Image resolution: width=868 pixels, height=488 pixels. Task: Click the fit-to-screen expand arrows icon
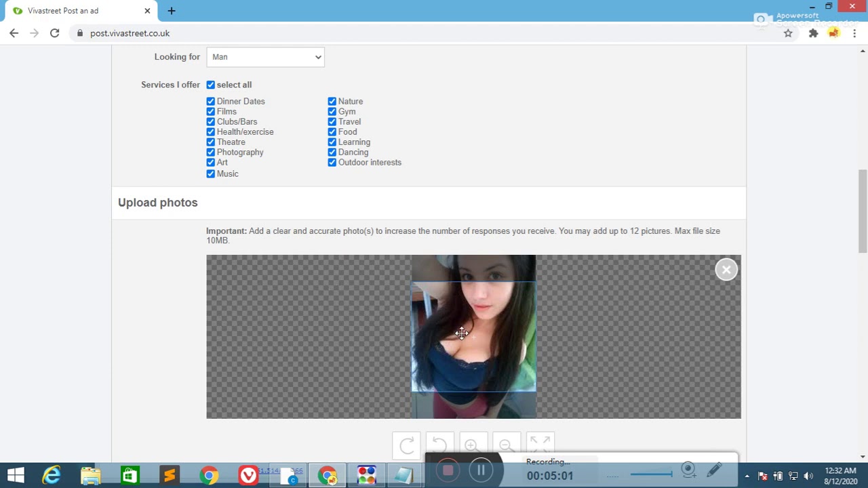click(x=540, y=445)
